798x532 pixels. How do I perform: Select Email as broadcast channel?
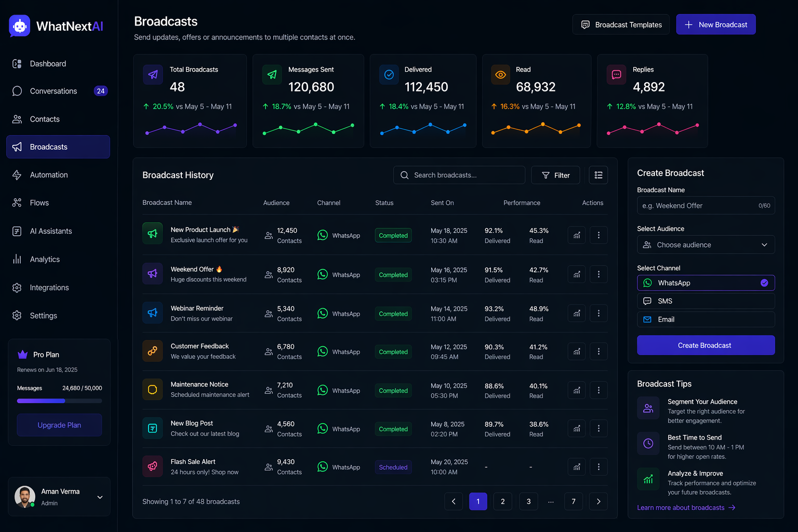pyautogui.click(x=706, y=320)
